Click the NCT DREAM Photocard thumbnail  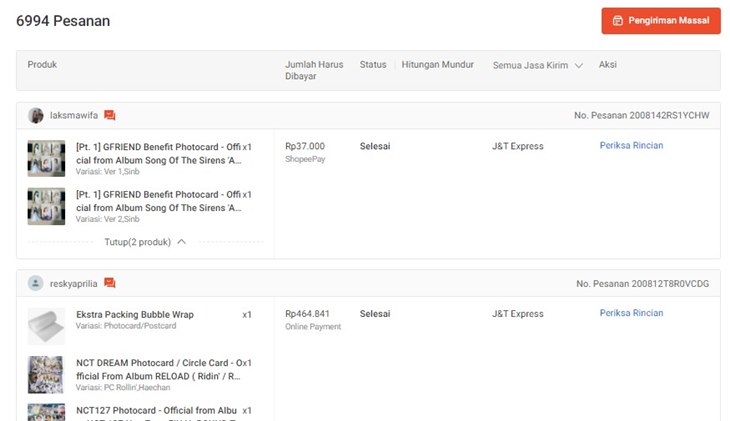click(46, 374)
